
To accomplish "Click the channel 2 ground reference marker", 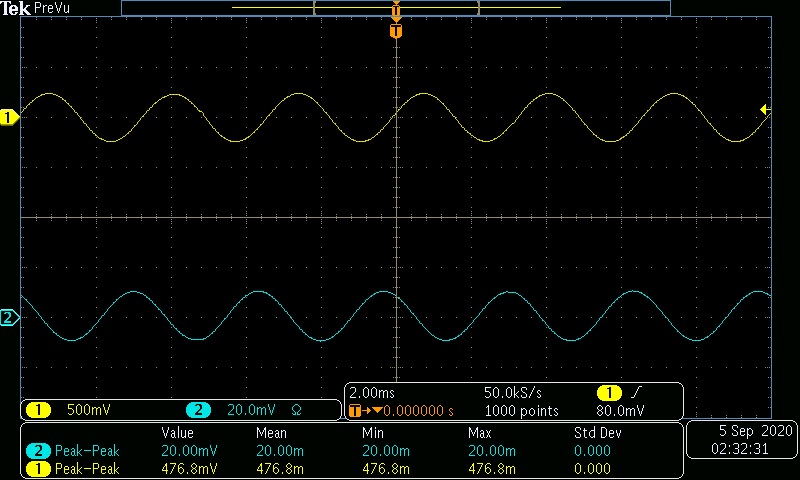I will point(9,318).
